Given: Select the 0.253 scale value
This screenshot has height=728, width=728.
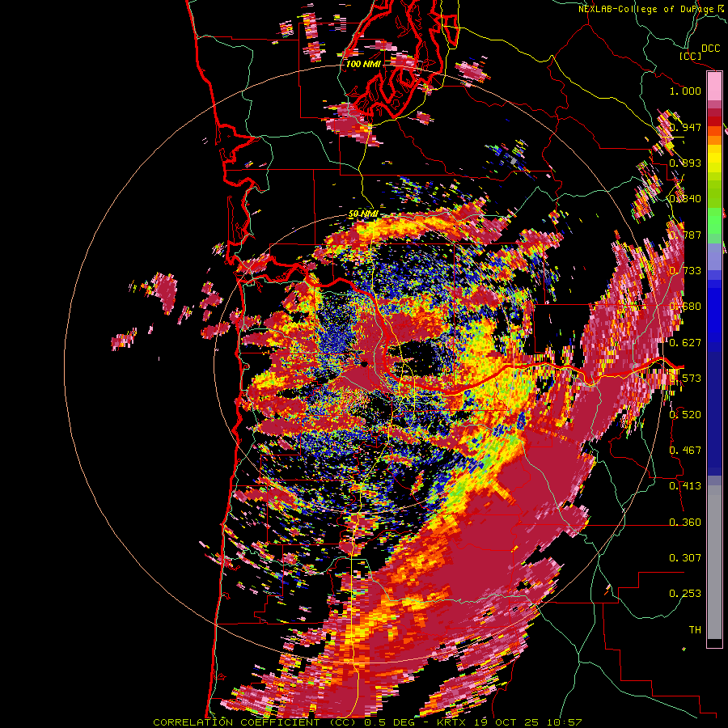Looking at the screenshot, I should [685, 594].
